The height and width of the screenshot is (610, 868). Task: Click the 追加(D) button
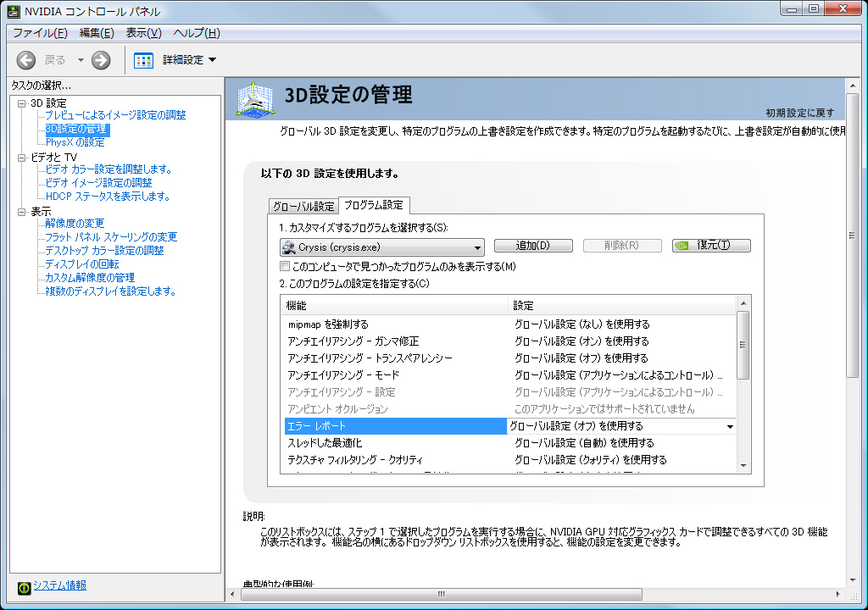[x=533, y=245]
